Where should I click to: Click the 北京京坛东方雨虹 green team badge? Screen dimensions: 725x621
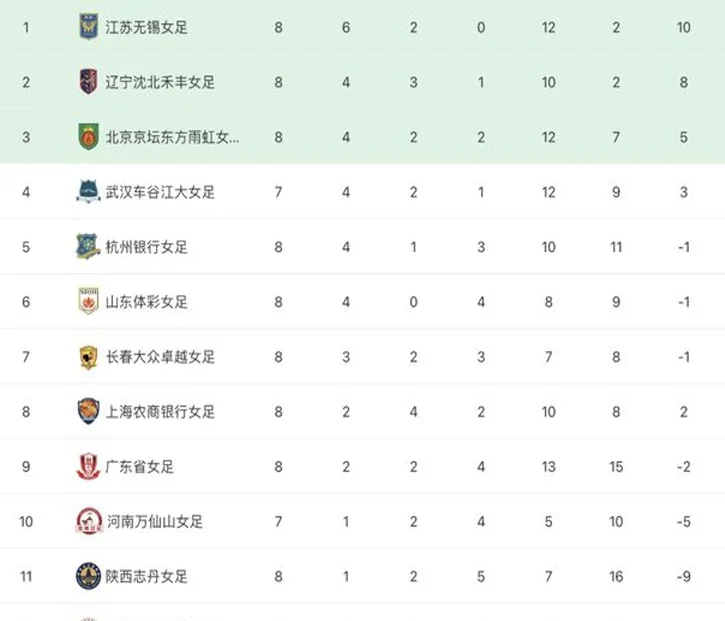tap(88, 137)
